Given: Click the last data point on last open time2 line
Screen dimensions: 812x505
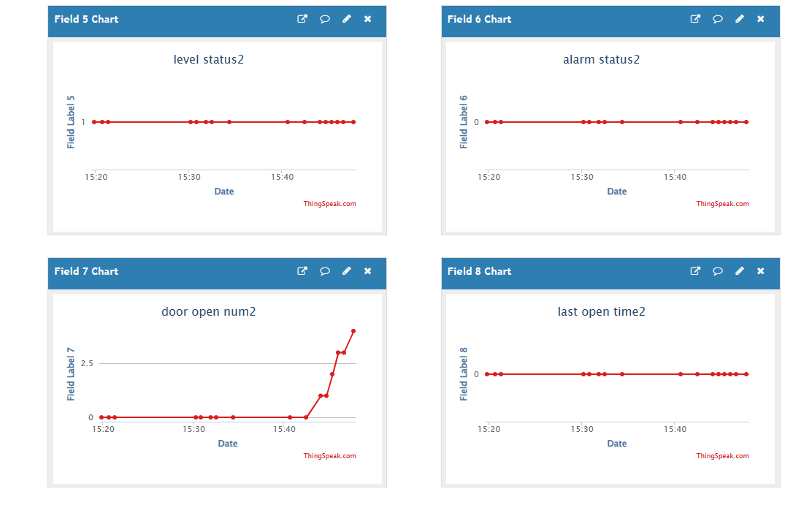Looking at the screenshot, I should pyautogui.click(x=746, y=374).
